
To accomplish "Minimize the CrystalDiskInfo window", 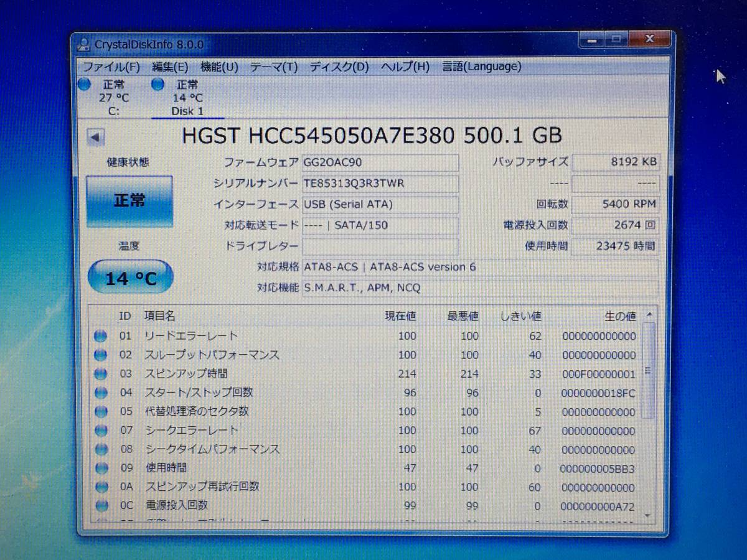I will (x=592, y=40).
